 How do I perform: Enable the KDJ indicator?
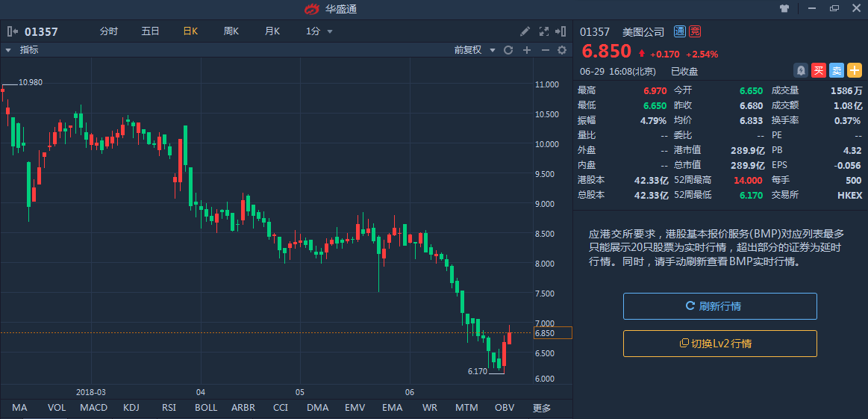131,408
